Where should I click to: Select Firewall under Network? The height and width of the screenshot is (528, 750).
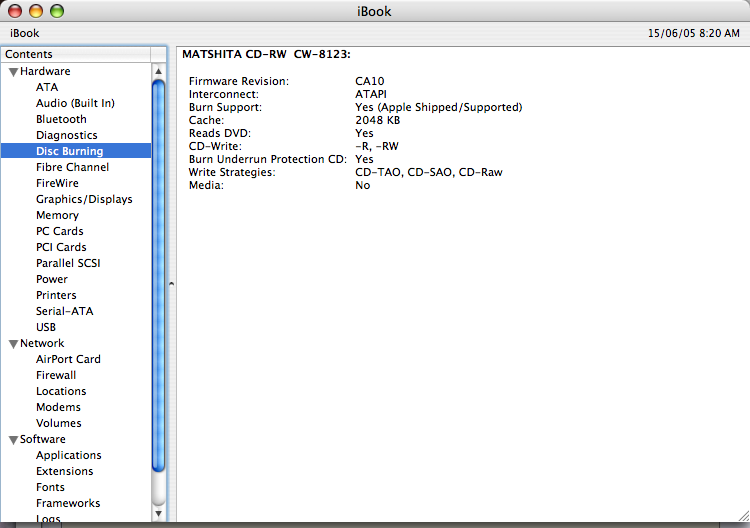(x=56, y=375)
